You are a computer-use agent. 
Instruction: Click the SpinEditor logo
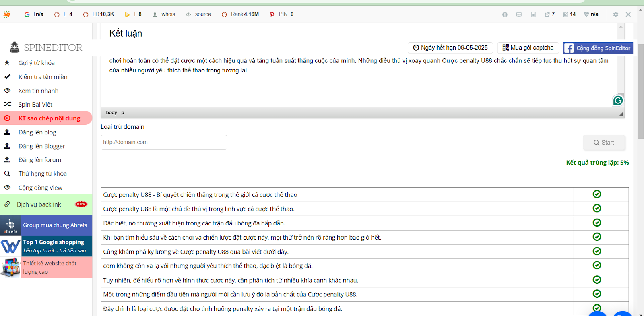(x=46, y=48)
